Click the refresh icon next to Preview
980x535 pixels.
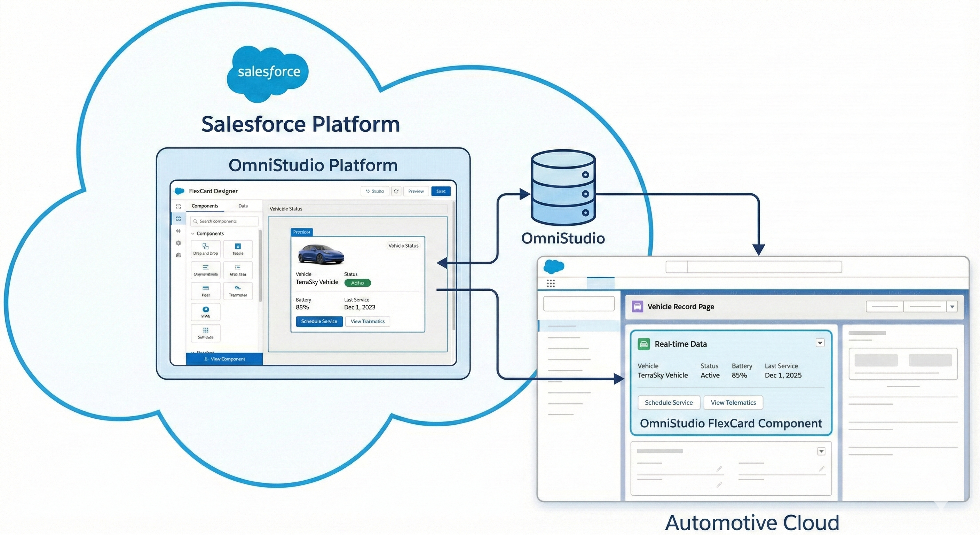[x=396, y=191]
